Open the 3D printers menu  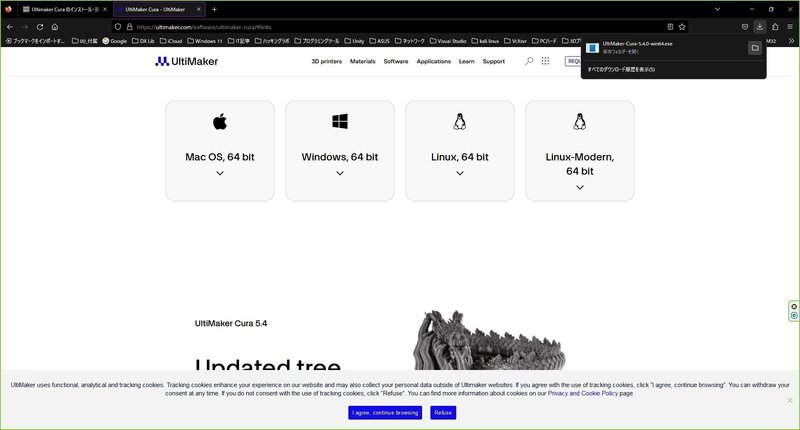coord(327,61)
